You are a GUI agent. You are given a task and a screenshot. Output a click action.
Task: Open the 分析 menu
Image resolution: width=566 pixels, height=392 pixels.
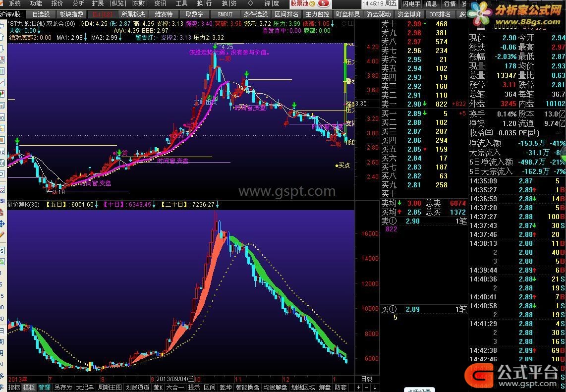pos(78,3)
